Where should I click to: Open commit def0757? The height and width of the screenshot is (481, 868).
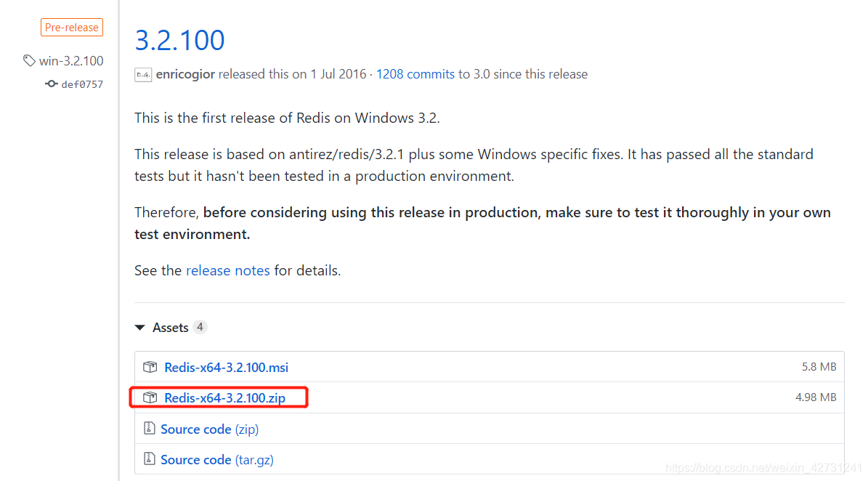click(x=82, y=84)
